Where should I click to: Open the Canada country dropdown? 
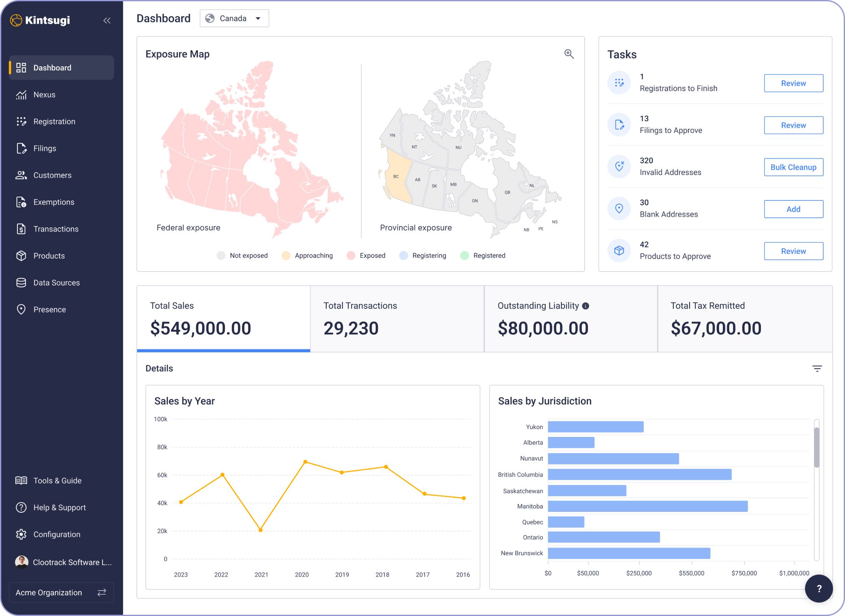pos(234,19)
